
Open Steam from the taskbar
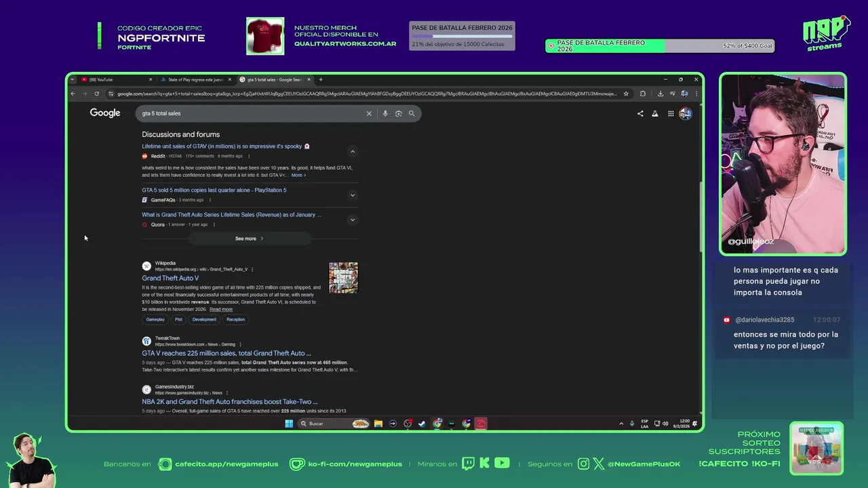[x=422, y=424]
